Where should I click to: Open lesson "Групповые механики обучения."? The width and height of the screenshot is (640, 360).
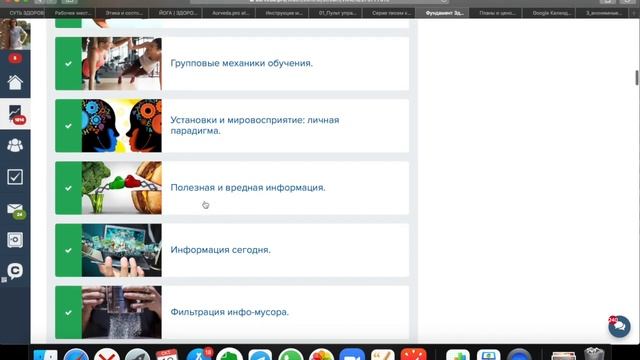point(241,63)
